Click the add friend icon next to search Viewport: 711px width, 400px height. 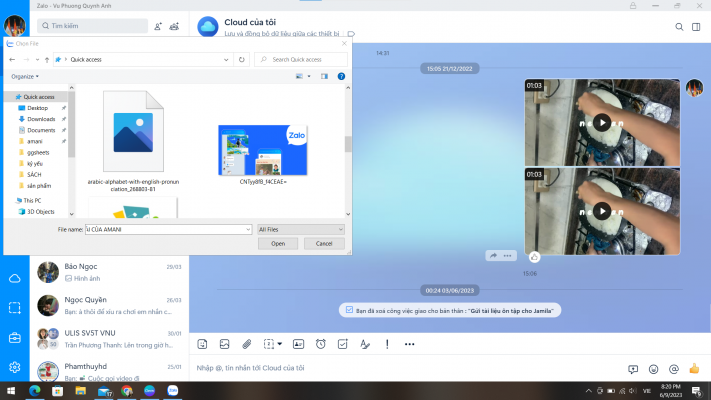pos(158,26)
